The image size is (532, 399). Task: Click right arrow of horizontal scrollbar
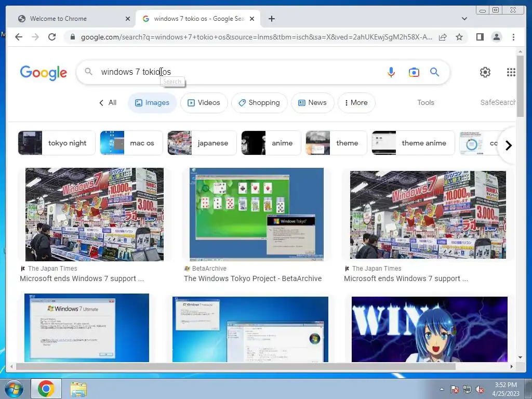coord(512,366)
